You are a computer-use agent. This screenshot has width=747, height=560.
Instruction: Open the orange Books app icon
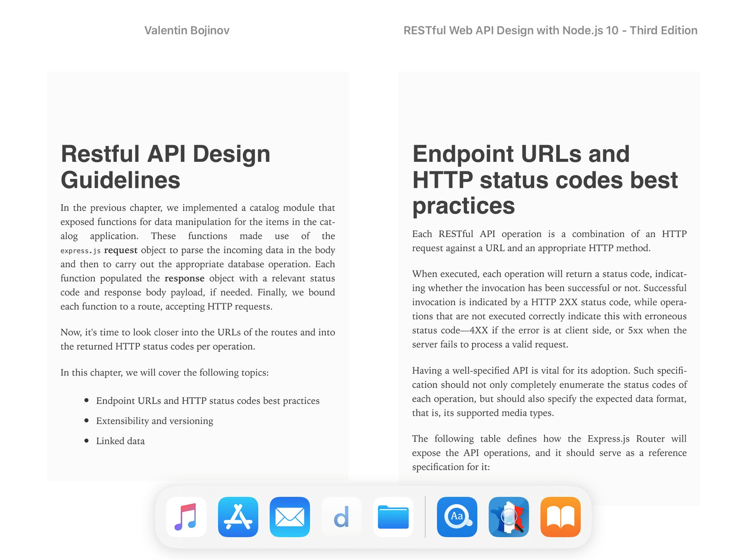tap(561, 517)
